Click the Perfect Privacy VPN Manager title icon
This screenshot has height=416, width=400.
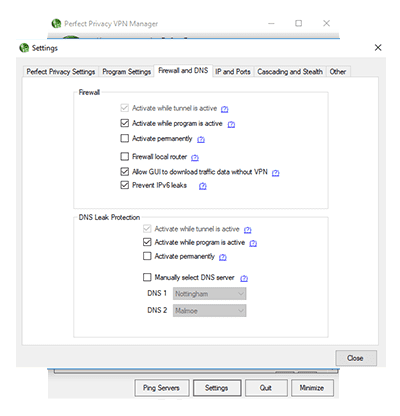(56, 24)
